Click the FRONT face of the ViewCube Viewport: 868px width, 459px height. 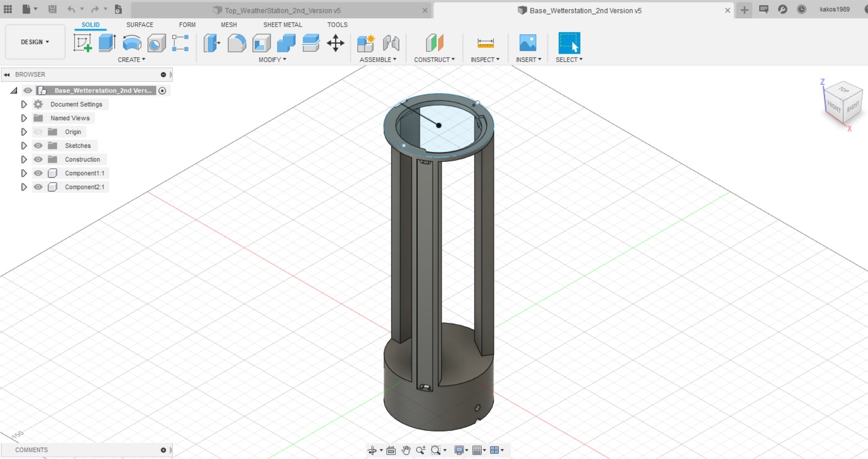(834, 107)
